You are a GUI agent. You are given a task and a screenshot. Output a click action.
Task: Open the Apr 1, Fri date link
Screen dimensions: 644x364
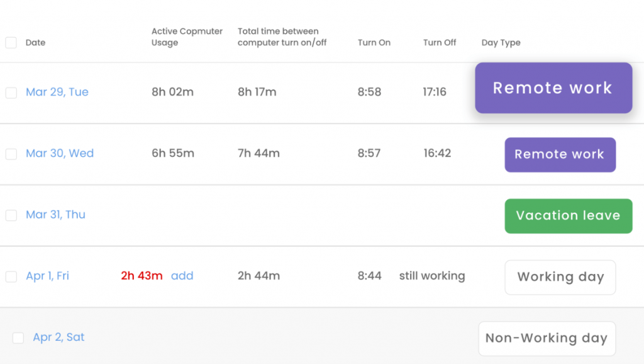click(47, 276)
